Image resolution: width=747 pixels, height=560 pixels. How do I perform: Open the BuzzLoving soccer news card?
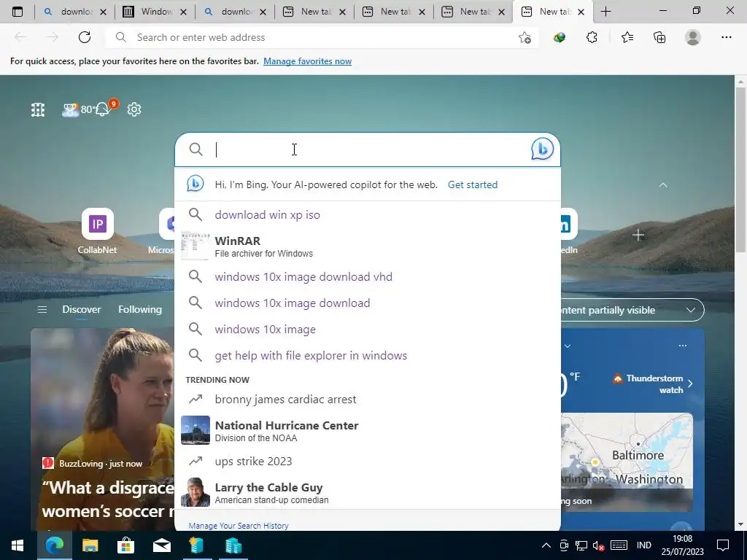pos(103,429)
